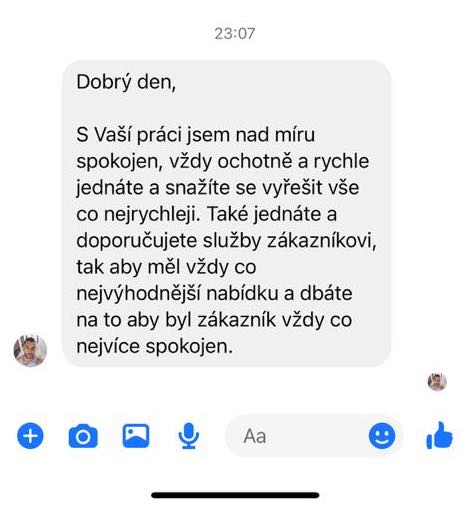Tap the small seen-by avatar indicator
Viewport: 471px width, 508px height.
[437, 382]
